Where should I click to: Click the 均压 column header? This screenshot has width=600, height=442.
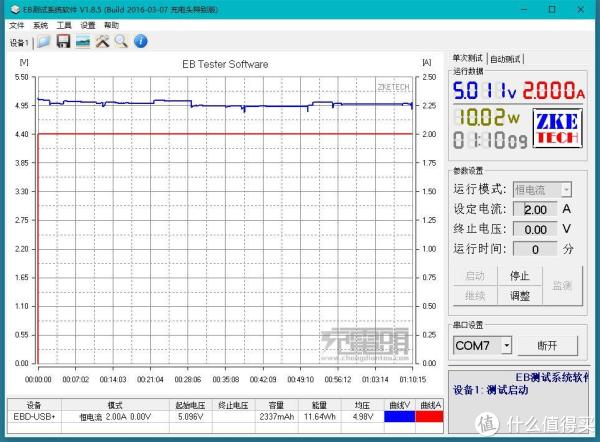tap(362, 405)
